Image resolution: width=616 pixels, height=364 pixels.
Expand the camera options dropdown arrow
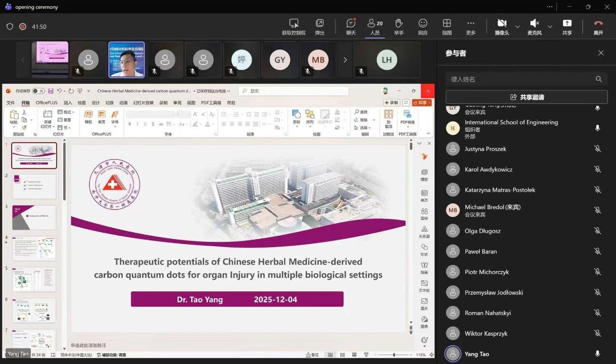pos(517,27)
